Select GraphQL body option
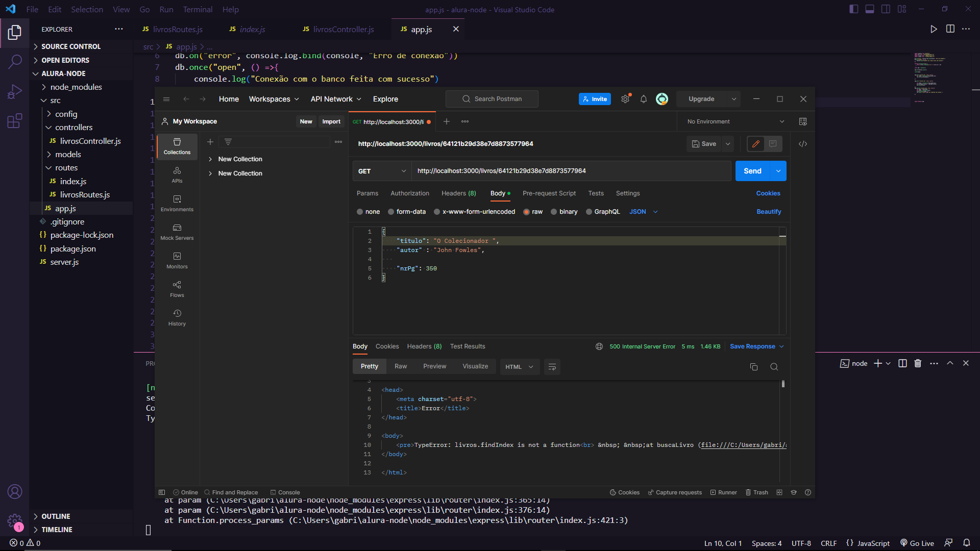This screenshot has height=551, width=980. pyautogui.click(x=589, y=212)
